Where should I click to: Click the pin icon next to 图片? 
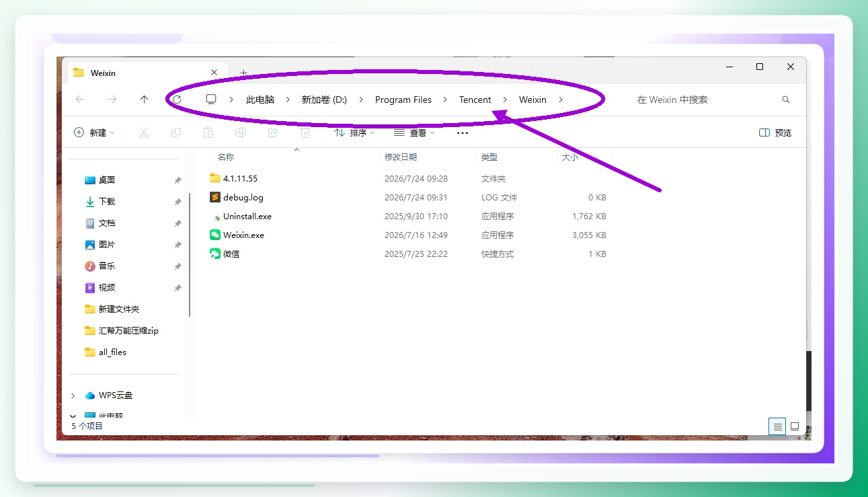click(177, 245)
